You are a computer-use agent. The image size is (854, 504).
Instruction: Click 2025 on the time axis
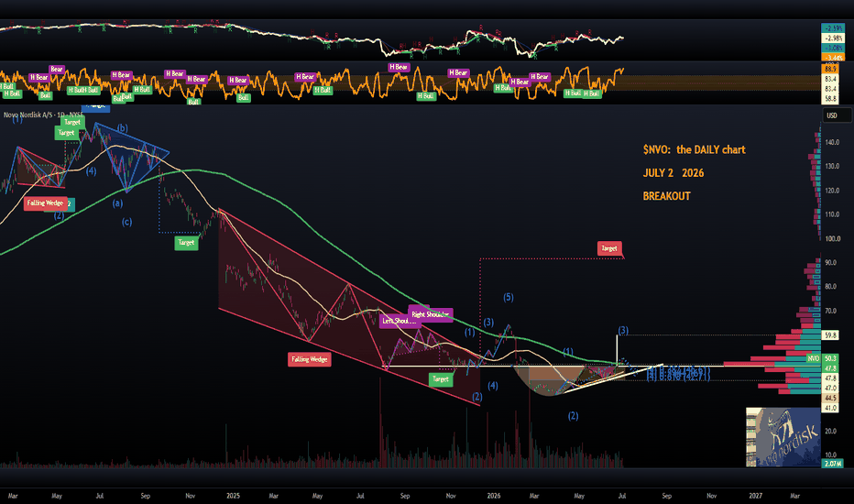point(233,496)
